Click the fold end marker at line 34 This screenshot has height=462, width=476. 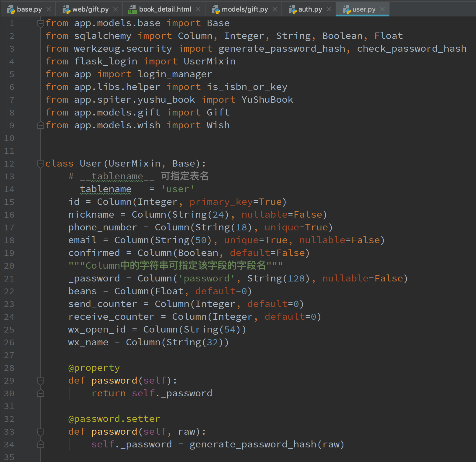point(40,444)
